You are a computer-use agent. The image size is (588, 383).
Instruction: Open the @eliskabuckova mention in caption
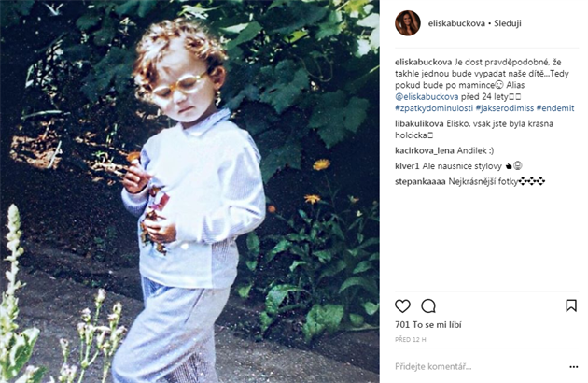tap(427, 97)
